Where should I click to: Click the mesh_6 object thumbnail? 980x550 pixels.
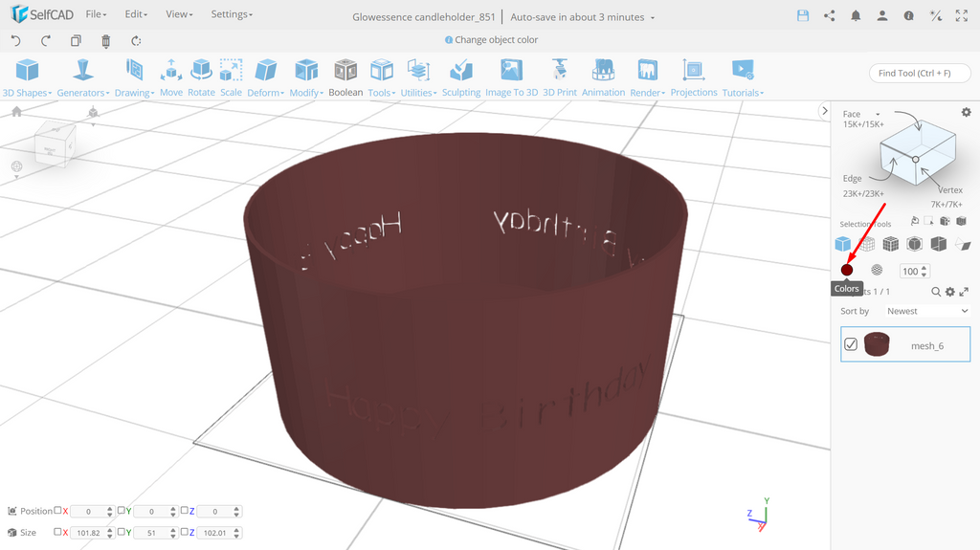877,344
